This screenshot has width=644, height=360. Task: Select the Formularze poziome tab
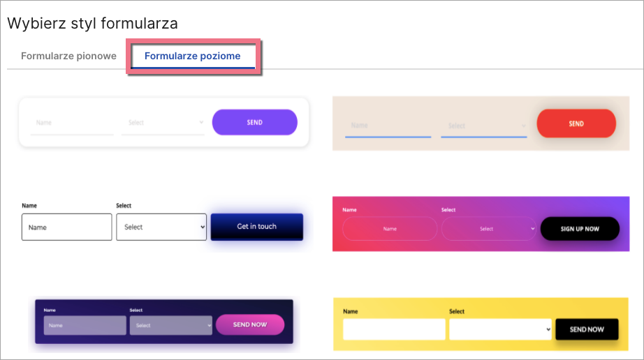pyautogui.click(x=192, y=56)
